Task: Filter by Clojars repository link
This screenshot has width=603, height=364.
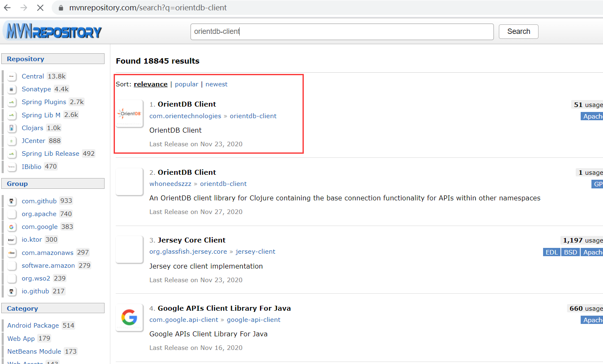Action: click(32, 128)
